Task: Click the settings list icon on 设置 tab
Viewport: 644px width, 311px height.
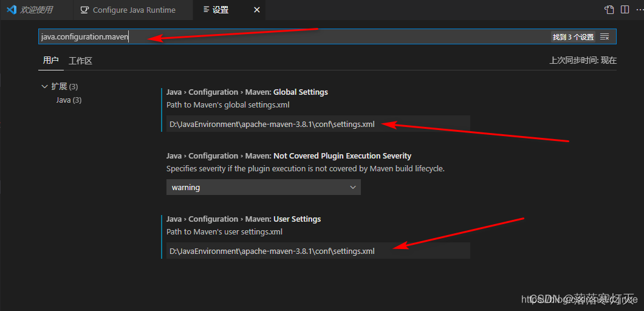Action: click(x=206, y=10)
